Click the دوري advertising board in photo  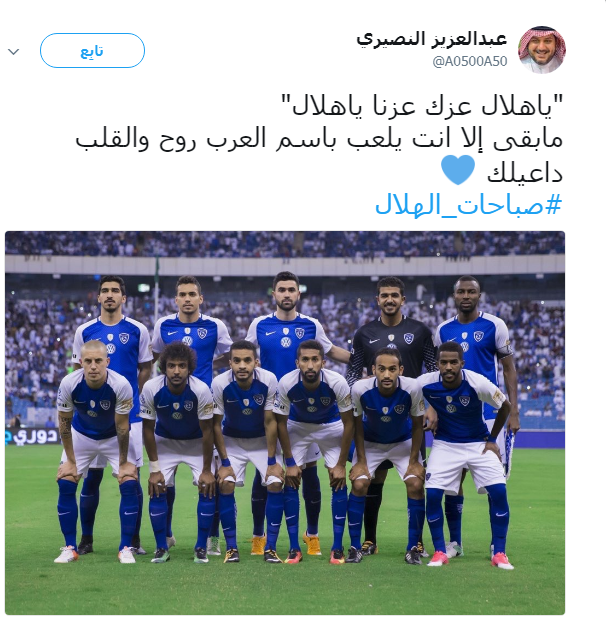pos(32,436)
